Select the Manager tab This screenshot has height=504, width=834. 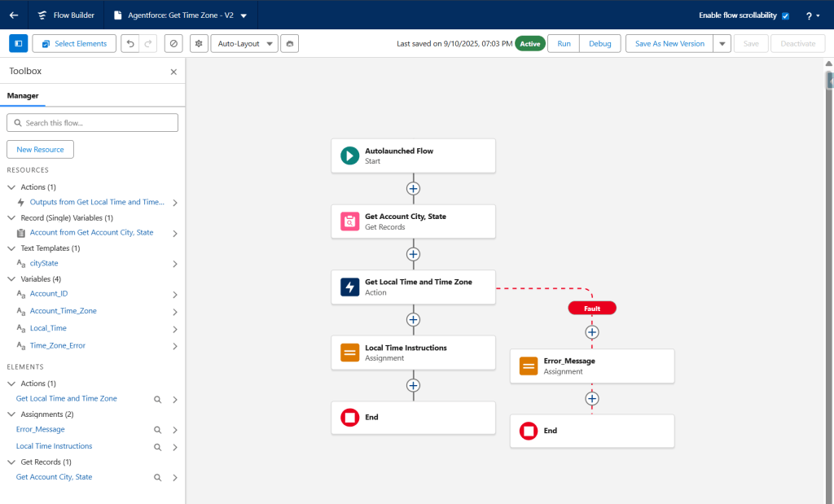pos(23,96)
